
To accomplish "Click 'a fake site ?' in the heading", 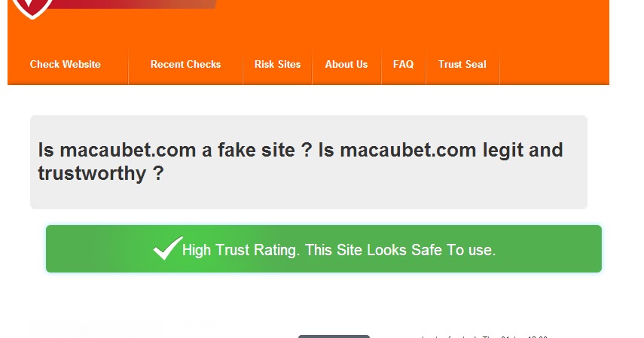I will click(257, 150).
